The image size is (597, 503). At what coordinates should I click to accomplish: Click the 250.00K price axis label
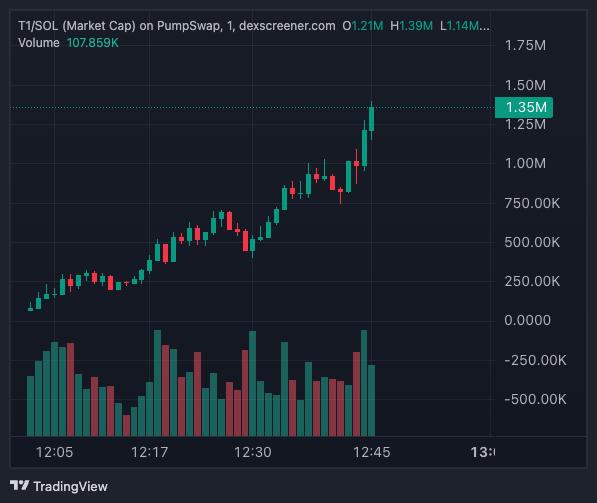532,281
